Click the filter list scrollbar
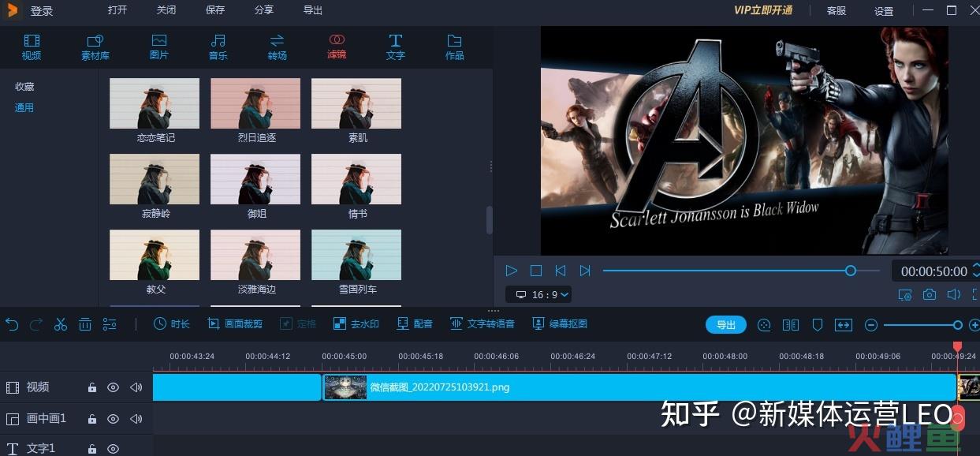The height and width of the screenshot is (456, 980). point(489,220)
